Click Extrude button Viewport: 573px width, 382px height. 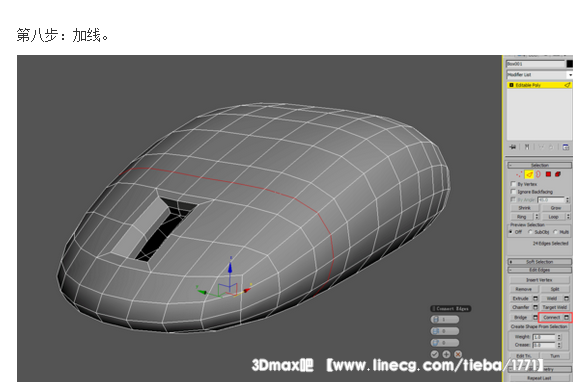pos(522,298)
